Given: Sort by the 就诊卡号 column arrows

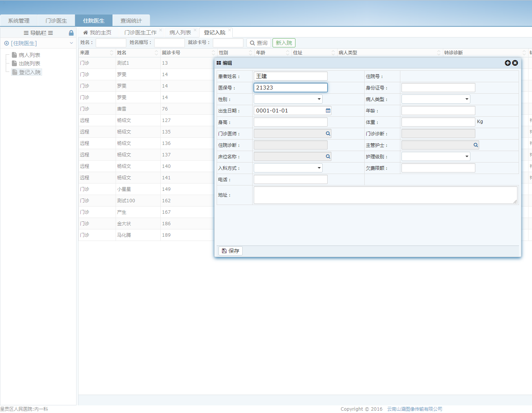Looking at the screenshot, I should click(214, 53).
